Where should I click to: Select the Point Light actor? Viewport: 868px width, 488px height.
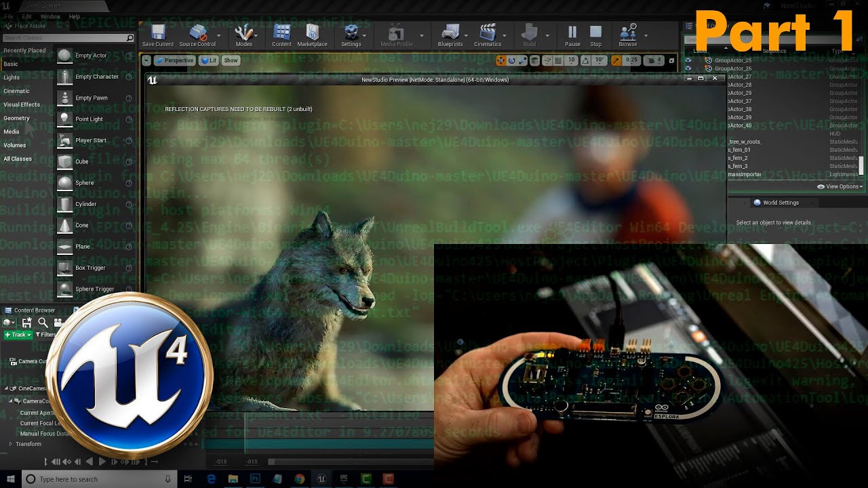(x=95, y=119)
